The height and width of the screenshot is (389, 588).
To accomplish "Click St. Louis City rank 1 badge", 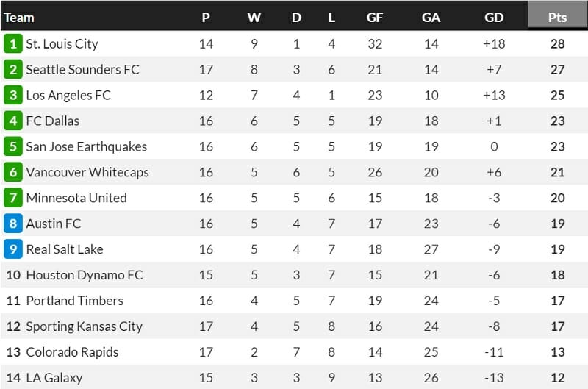I will point(13,43).
